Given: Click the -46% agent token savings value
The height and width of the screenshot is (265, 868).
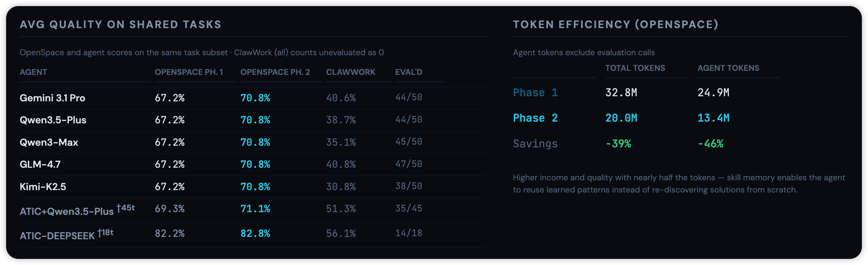Looking at the screenshot, I should 710,144.
